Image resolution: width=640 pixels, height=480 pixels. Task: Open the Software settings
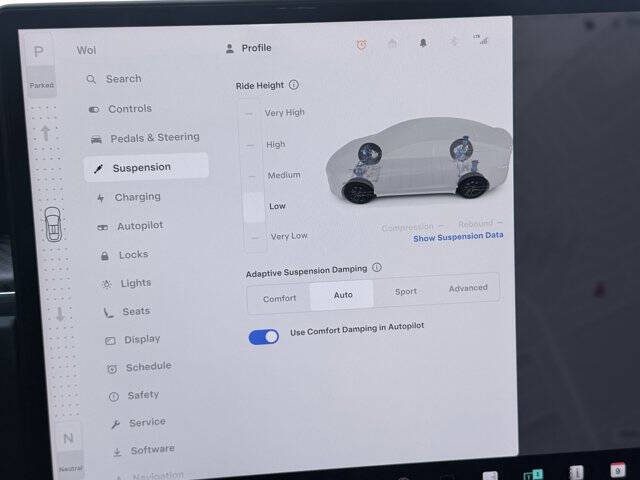pyautogui.click(x=144, y=450)
